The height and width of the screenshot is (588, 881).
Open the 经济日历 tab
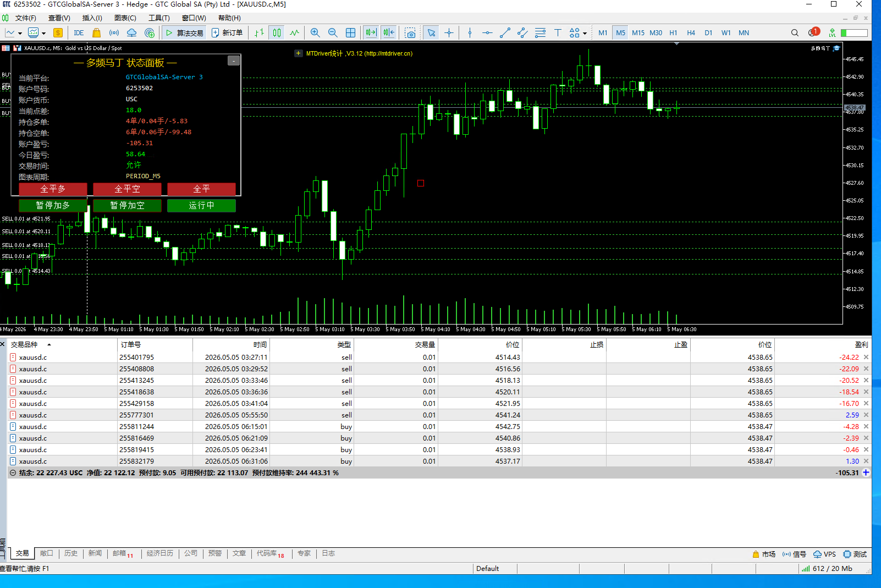click(x=159, y=553)
